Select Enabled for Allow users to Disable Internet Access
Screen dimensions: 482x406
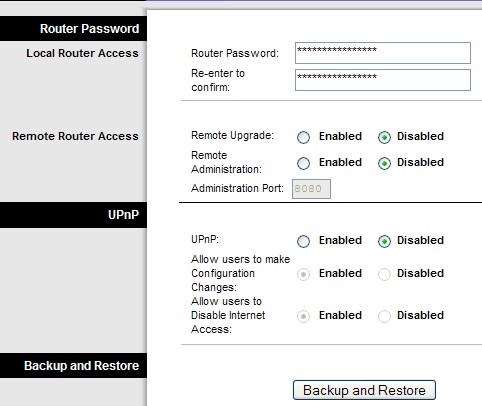tap(303, 316)
